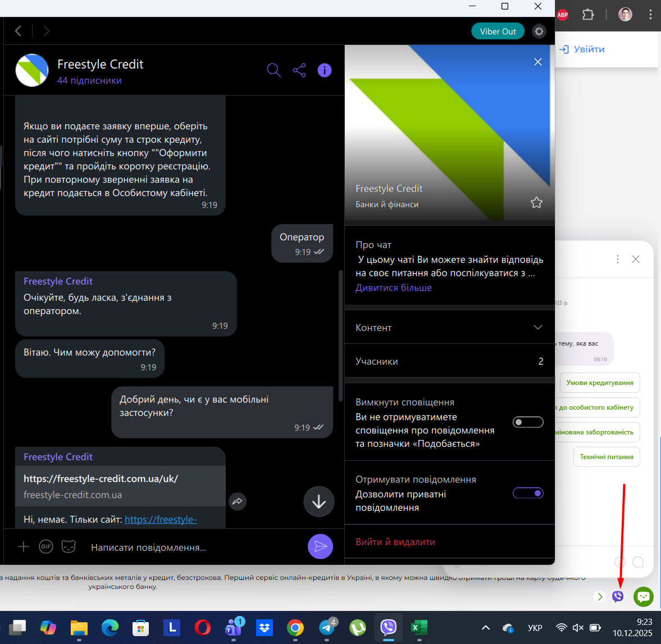Open the browser three-dot menu
The width and height of the screenshot is (661, 644).
pyautogui.click(x=650, y=15)
